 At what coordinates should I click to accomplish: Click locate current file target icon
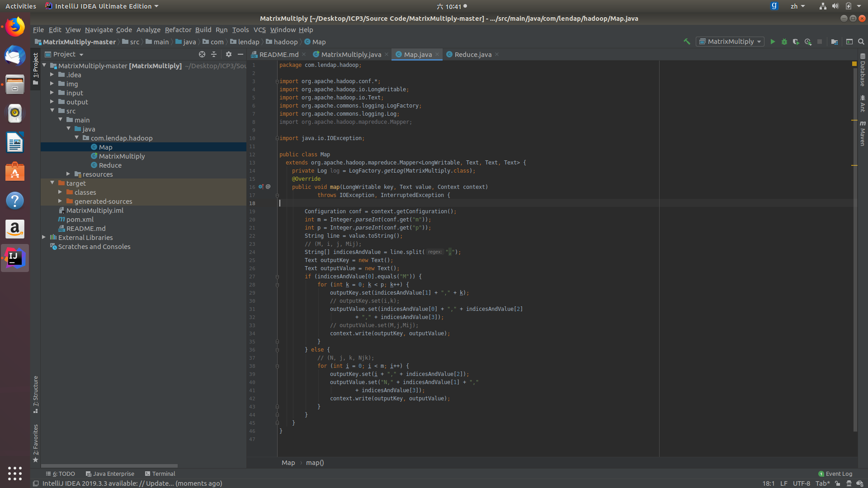[202, 54]
